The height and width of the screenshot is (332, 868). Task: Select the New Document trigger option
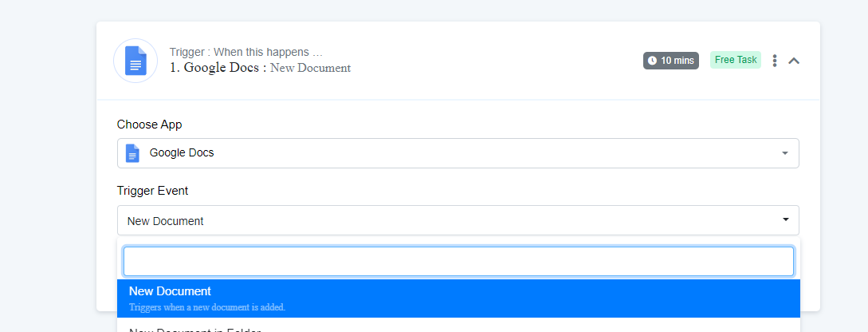458,298
